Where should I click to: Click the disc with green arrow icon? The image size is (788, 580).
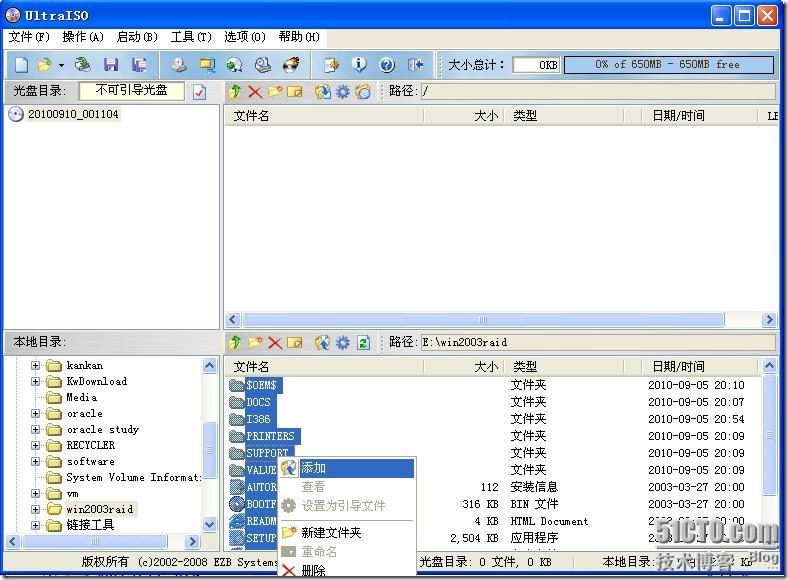coord(235,65)
